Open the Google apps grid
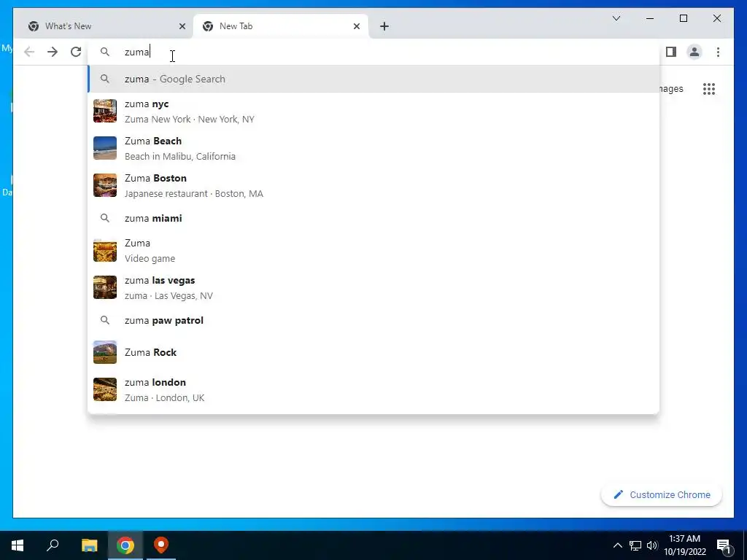Image resolution: width=747 pixels, height=560 pixels. (x=709, y=88)
